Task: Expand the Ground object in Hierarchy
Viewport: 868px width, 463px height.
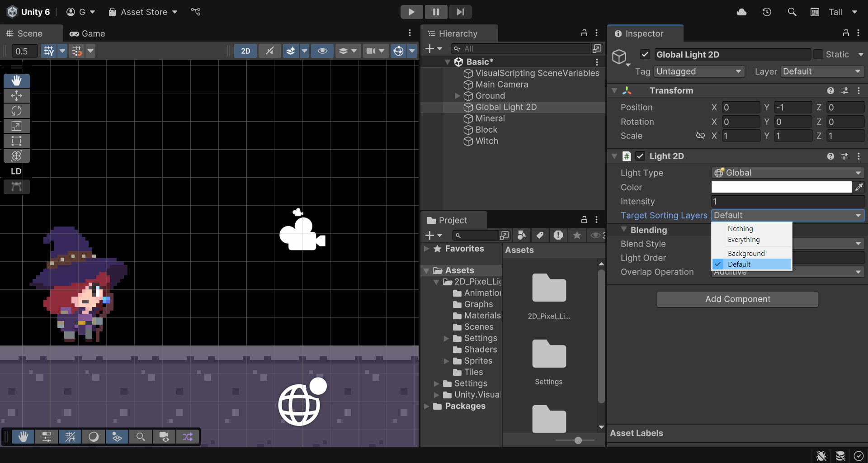Action: click(458, 96)
